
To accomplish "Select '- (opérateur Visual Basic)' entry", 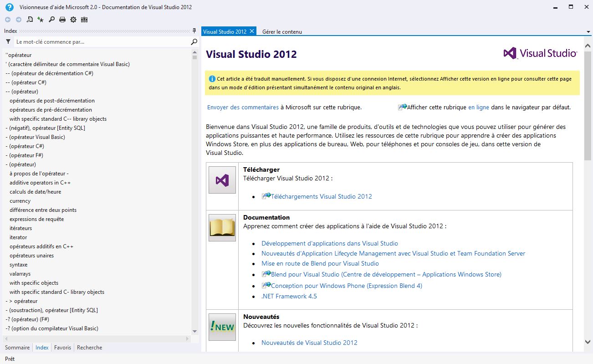I will coord(35,137).
